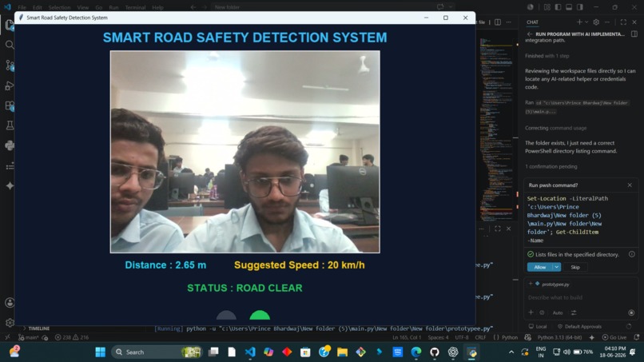Image resolution: width=644 pixels, height=362 pixels.
Task: Click Python language mode in status bar
Action: tap(509, 337)
